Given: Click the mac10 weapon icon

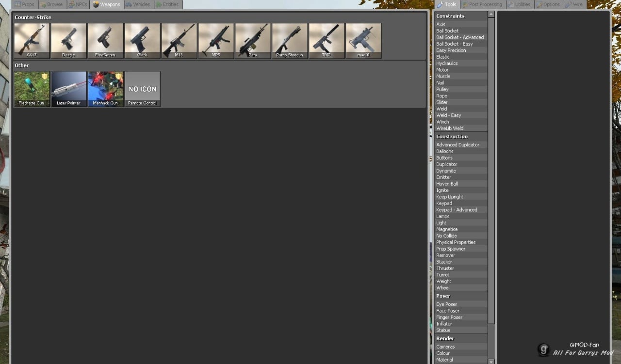Looking at the screenshot, I should pyautogui.click(x=363, y=41).
